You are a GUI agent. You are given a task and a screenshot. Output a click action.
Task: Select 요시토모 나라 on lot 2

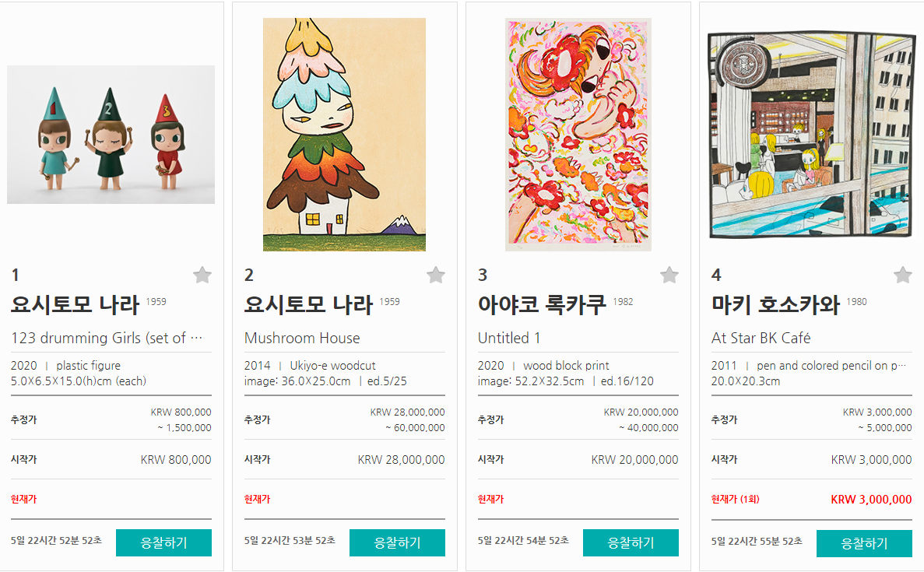(309, 304)
